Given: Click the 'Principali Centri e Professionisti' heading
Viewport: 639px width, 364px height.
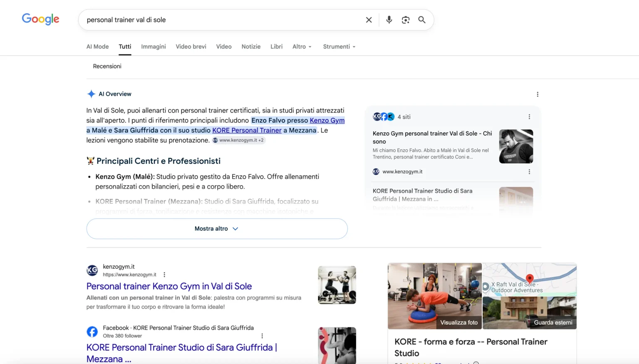Looking at the screenshot, I should (x=159, y=161).
